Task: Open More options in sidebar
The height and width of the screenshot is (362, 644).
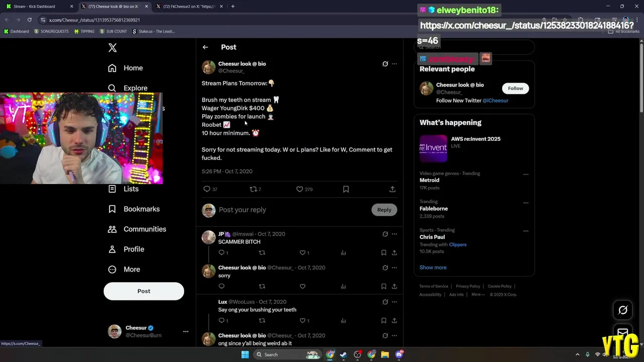Action: 124,269
